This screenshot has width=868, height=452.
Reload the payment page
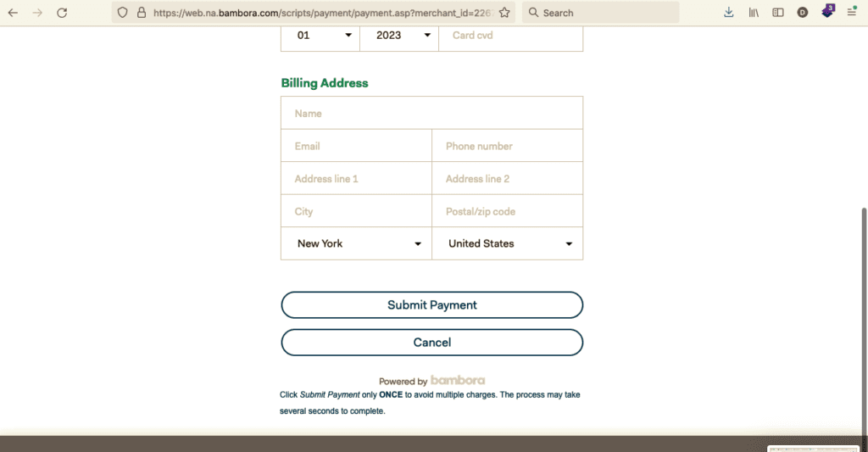(62, 13)
